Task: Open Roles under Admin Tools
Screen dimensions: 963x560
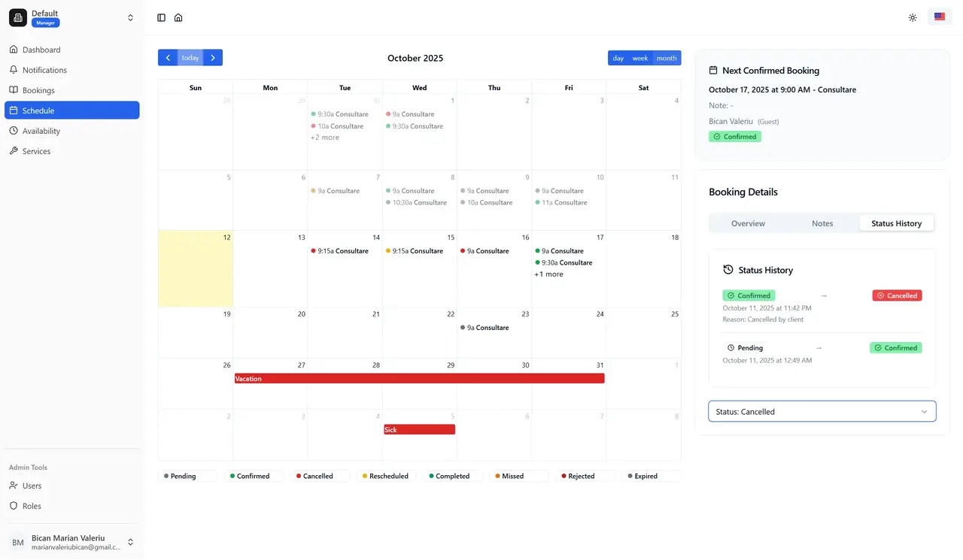Action: pyautogui.click(x=32, y=506)
